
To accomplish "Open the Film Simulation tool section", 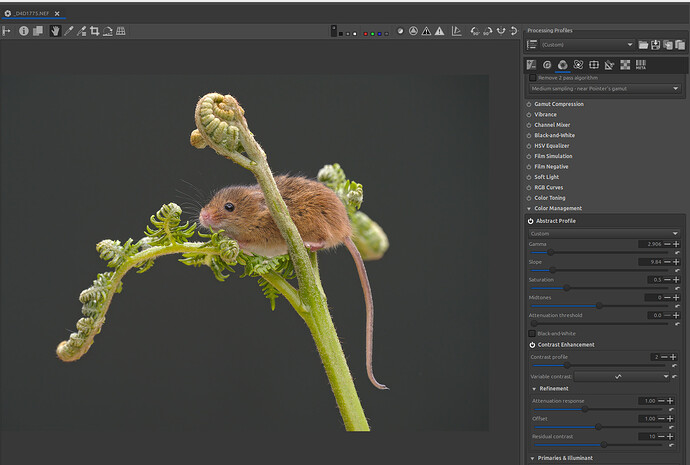I will coord(555,156).
